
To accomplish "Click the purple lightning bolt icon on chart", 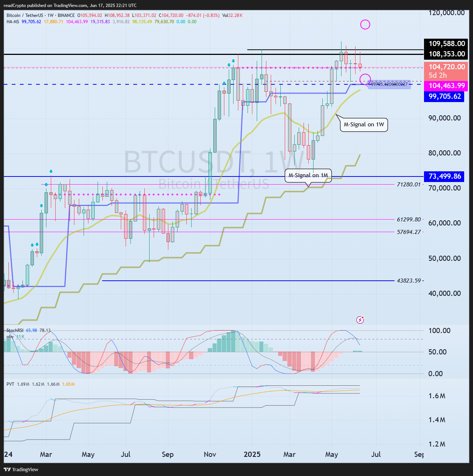I will point(360,320).
